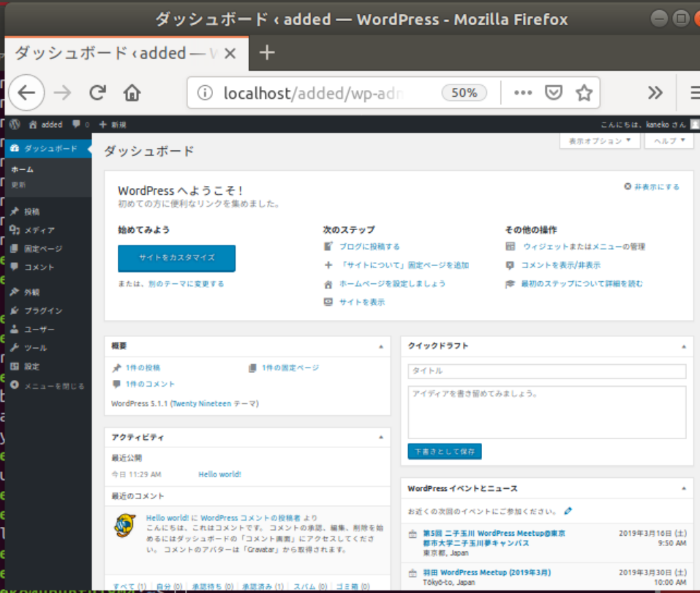The image size is (700, 593).
Task: Click ブログに投稿する link
Action: click(370, 246)
